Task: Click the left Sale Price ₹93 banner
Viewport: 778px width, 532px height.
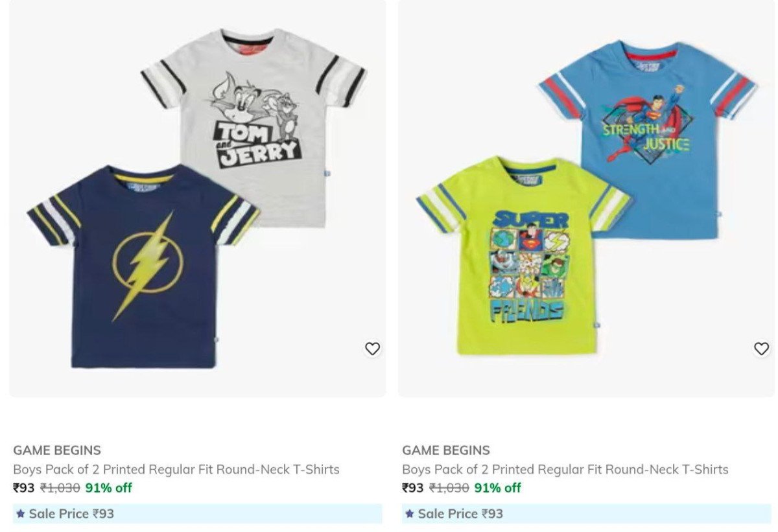Action: tap(197, 513)
